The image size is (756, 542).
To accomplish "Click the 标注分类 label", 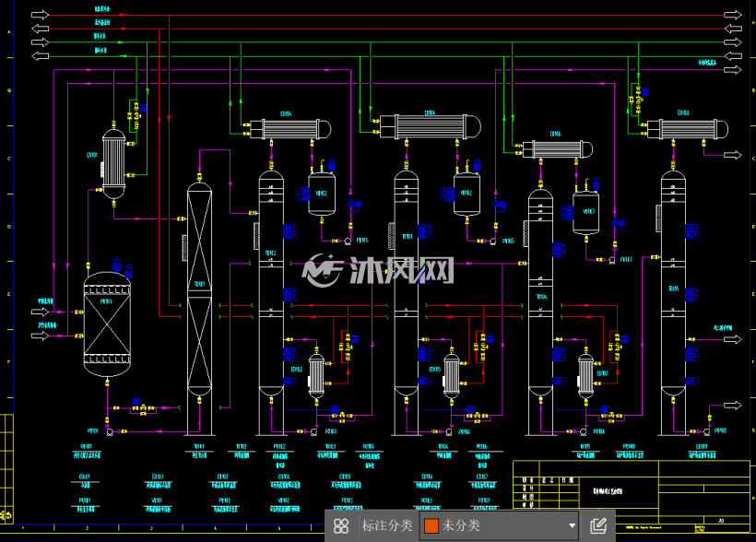I will point(387,525).
